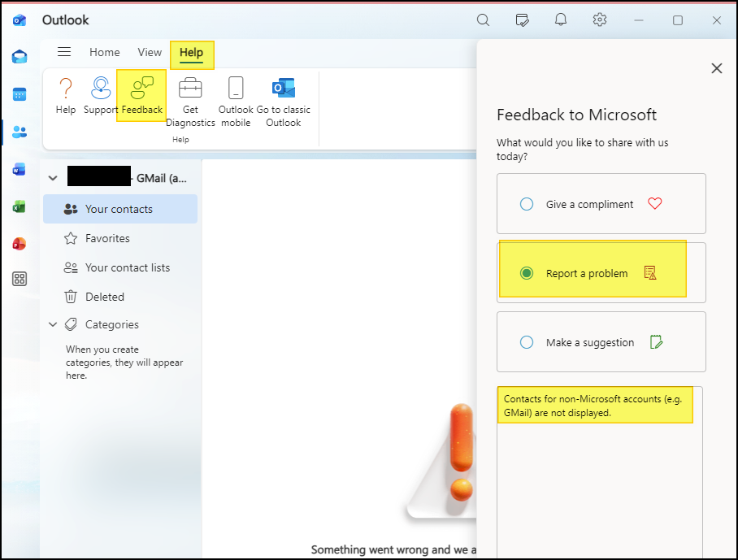Click the note icon beside Make a suggestion
The width and height of the screenshot is (738, 560).
(x=656, y=342)
